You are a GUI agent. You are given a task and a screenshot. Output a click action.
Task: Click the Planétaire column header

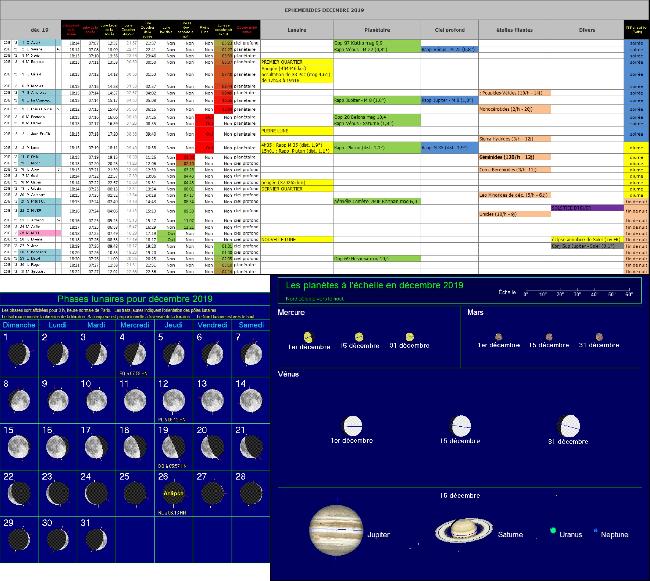[377, 30]
